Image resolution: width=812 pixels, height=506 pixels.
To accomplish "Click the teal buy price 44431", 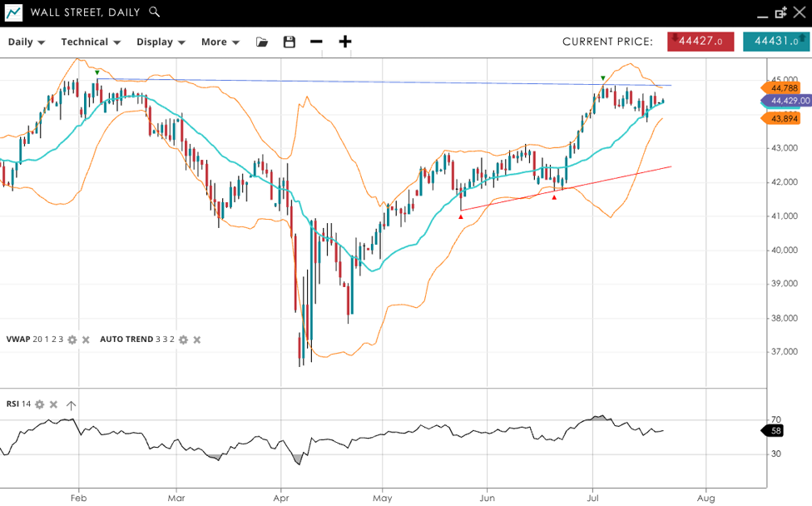I will 775,42.
